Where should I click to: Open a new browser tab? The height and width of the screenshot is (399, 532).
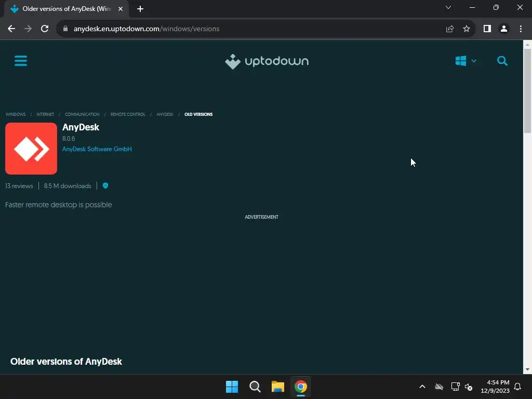click(x=140, y=9)
